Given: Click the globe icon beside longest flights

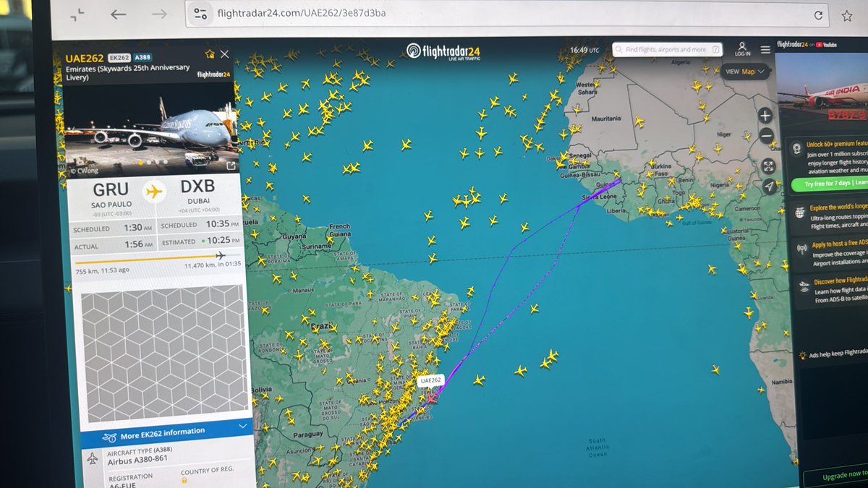Looking at the screenshot, I should (x=799, y=213).
